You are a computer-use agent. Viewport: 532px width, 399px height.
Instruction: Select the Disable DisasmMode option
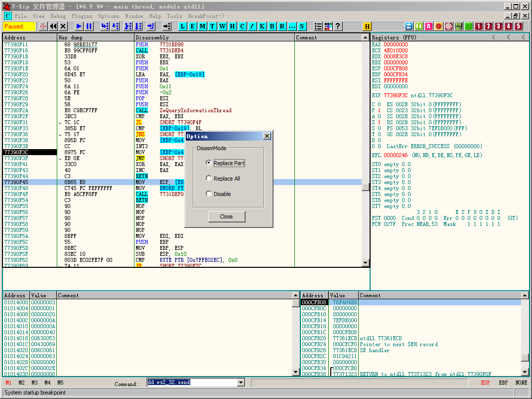pos(209,194)
